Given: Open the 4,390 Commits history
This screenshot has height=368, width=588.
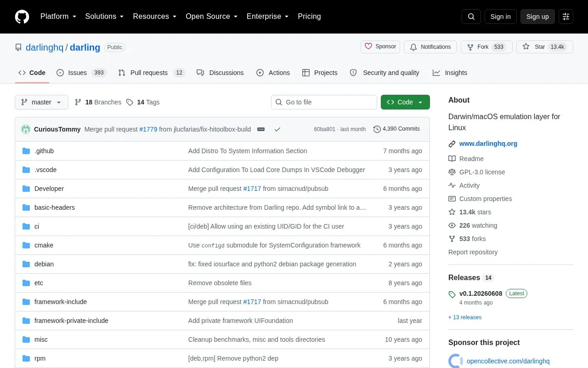Looking at the screenshot, I should click(x=396, y=129).
